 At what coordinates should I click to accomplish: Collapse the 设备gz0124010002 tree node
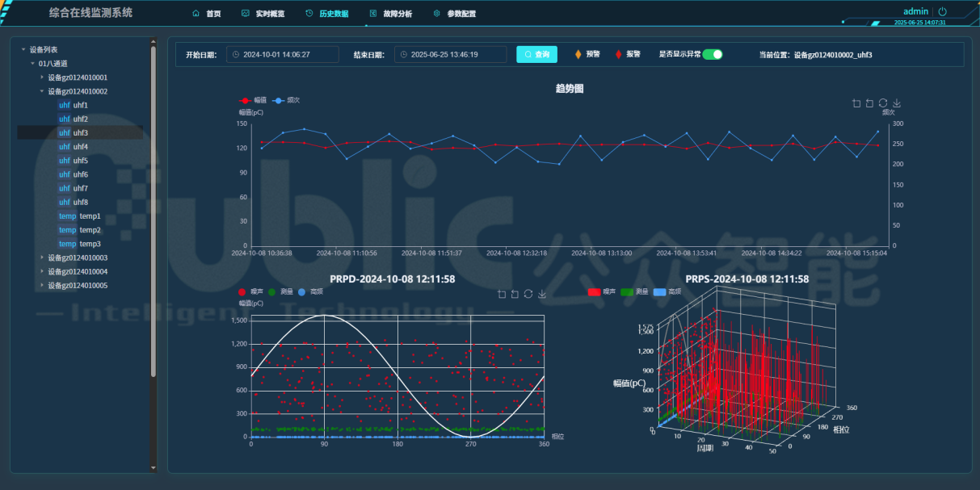click(x=42, y=91)
